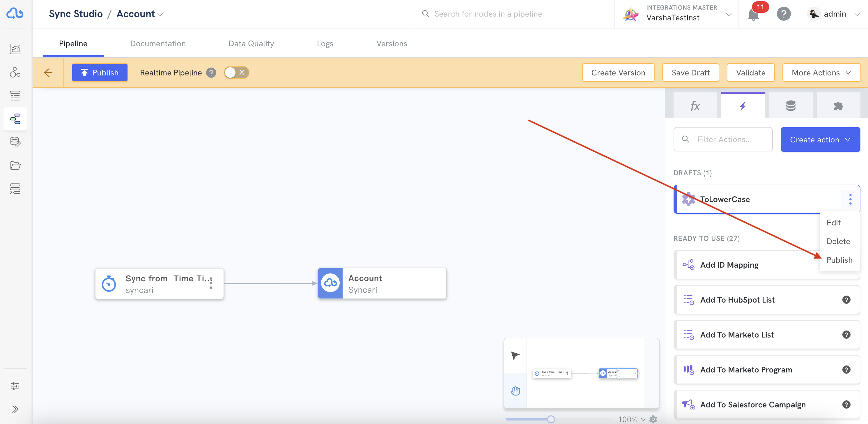Choose Edit from ToLowerCase menu
Image resolution: width=868 pixels, height=424 pixels.
pos(833,222)
